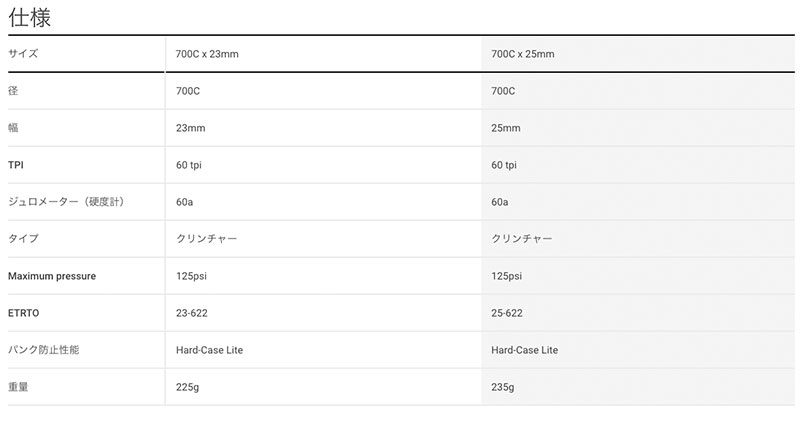Select the 700C x 23mm size column header
Viewport: 800px width, 432px height.
click(x=207, y=54)
